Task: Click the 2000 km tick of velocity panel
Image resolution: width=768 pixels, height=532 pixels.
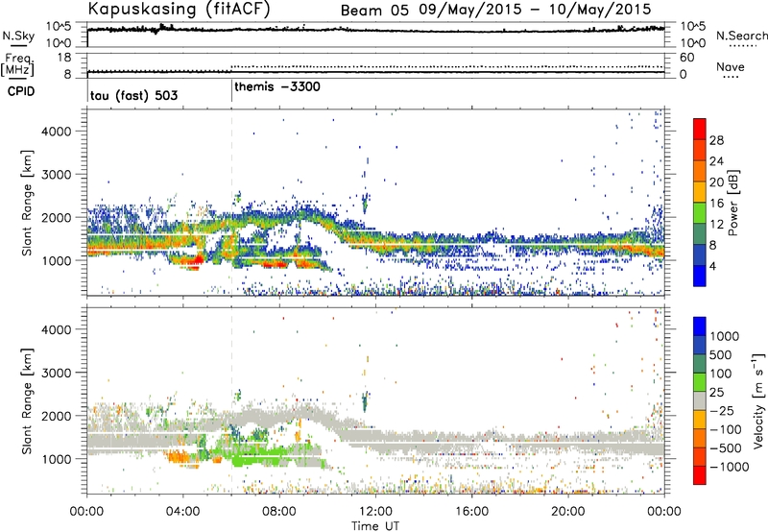Action: (57, 416)
